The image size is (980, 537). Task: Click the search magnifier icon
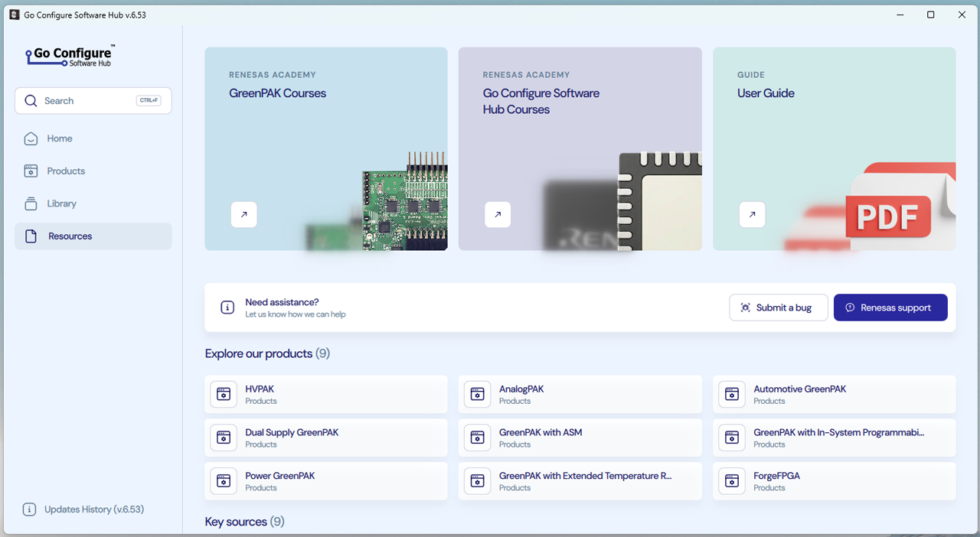click(31, 101)
